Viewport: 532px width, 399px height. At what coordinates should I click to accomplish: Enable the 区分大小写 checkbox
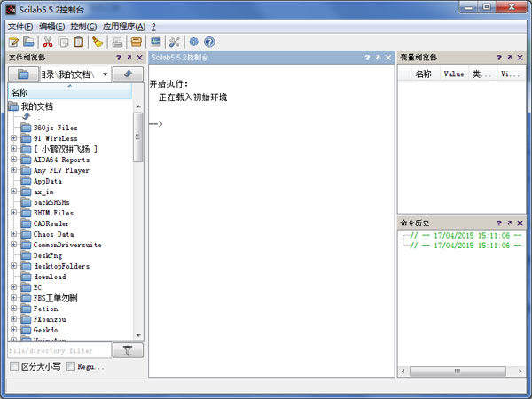point(14,366)
